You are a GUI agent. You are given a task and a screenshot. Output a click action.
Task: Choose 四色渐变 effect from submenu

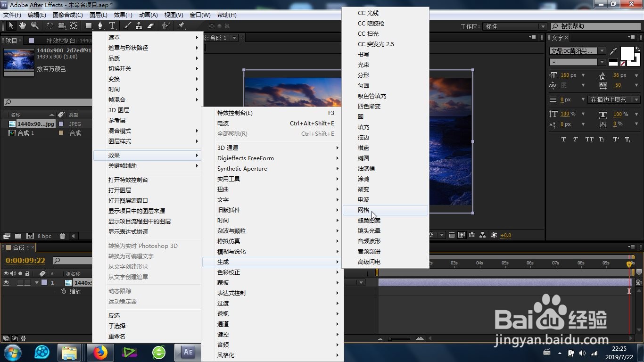pos(386,107)
